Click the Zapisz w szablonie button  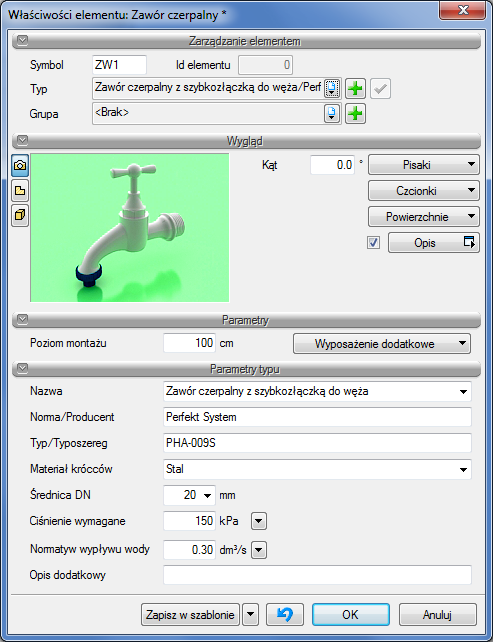(190, 615)
